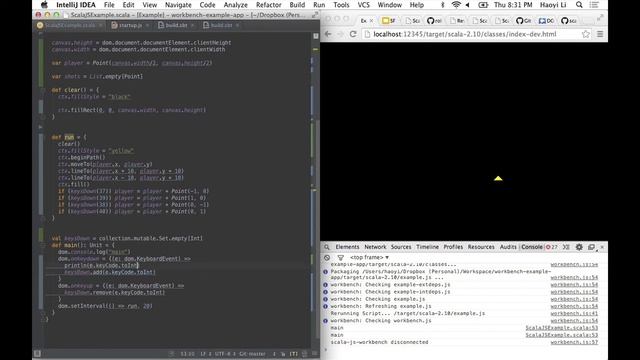Open the <top frame> context dropdown
This screenshot has height=360, width=640.
(x=369, y=258)
